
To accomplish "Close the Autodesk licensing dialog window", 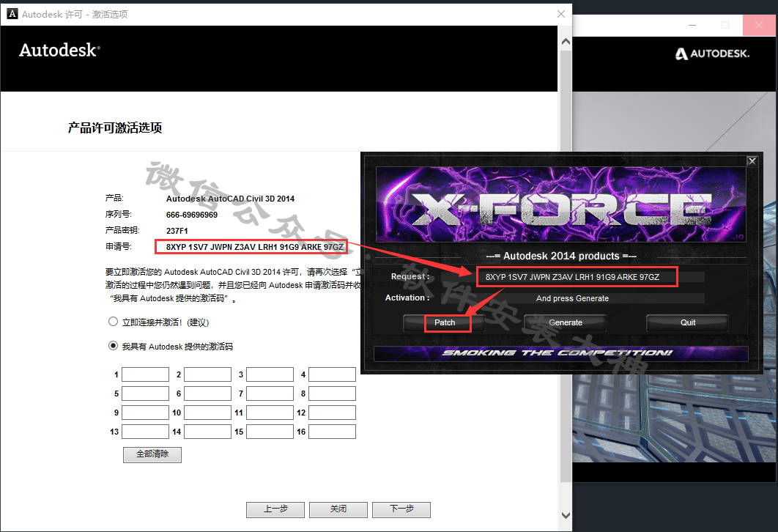I will (x=561, y=13).
